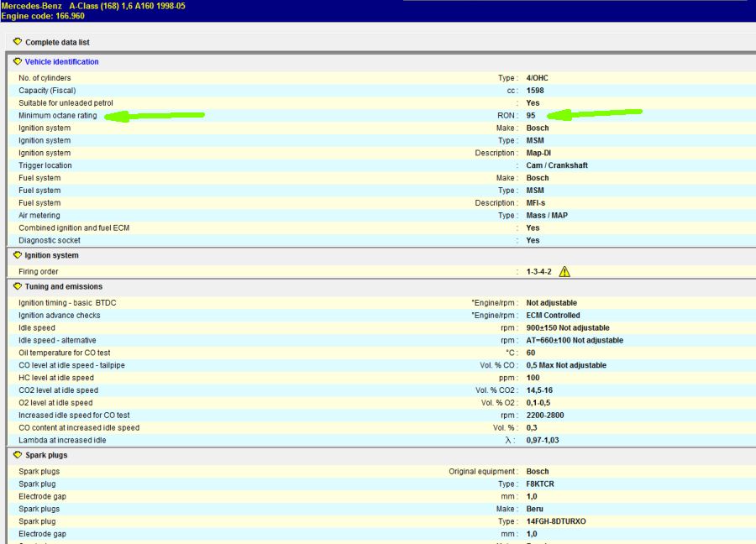Open the Vehicle identification link
The image size is (756, 544).
tap(61, 61)
